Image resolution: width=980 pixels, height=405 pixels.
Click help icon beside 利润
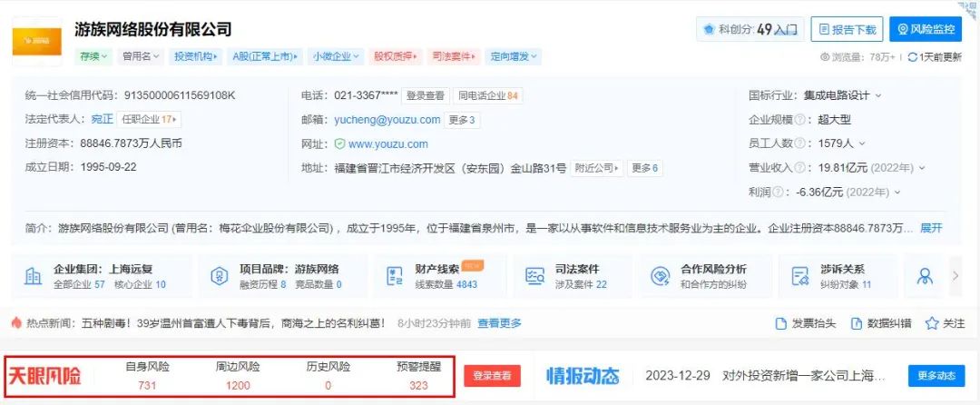779,192
